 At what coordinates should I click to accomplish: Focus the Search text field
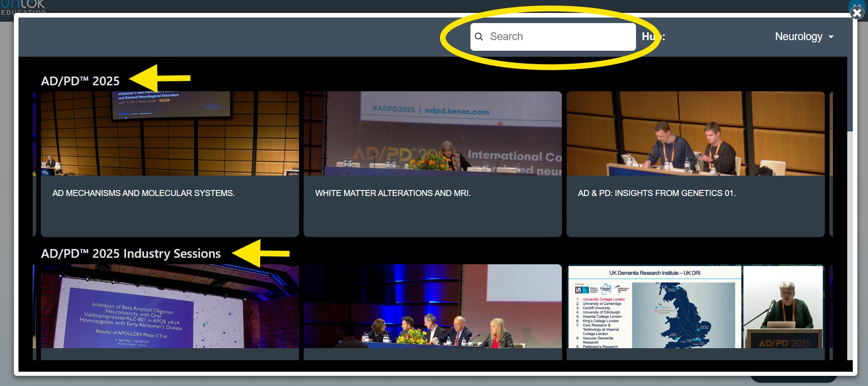coord(558,37)
